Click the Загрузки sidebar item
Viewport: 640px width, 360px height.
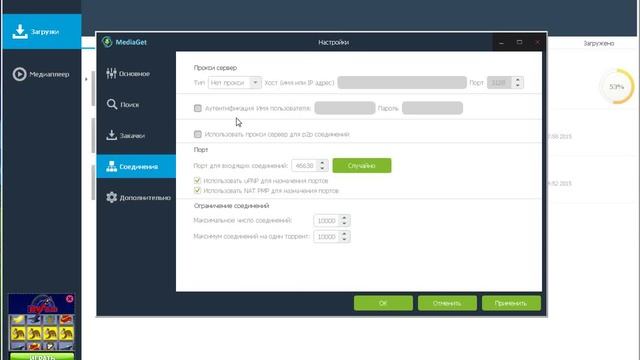(x=42, y=32)
